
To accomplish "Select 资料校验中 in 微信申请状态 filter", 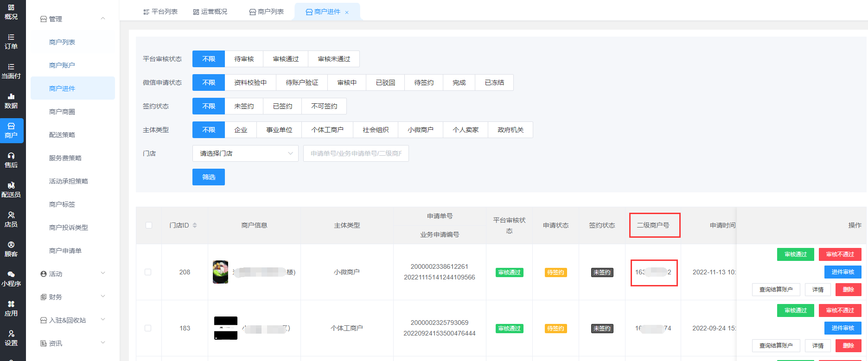I will point(250,82).
